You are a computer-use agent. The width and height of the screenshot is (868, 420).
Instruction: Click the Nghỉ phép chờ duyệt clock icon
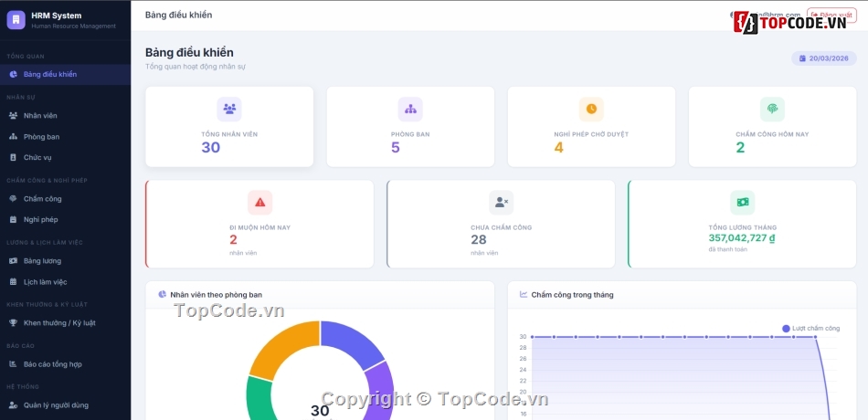click(591, 109)
